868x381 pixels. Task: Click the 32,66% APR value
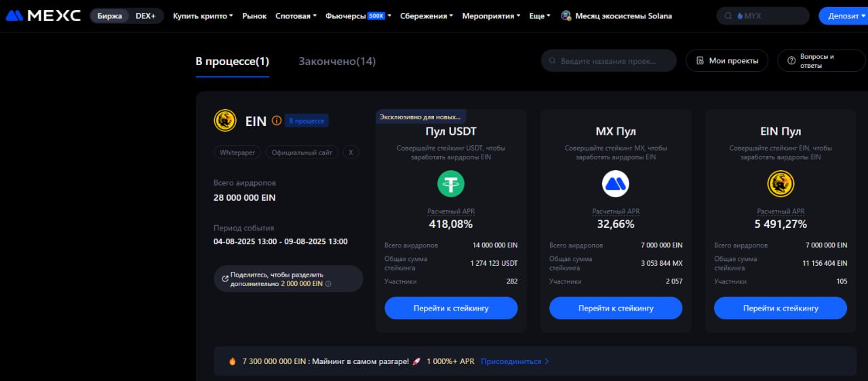[616, 224]
